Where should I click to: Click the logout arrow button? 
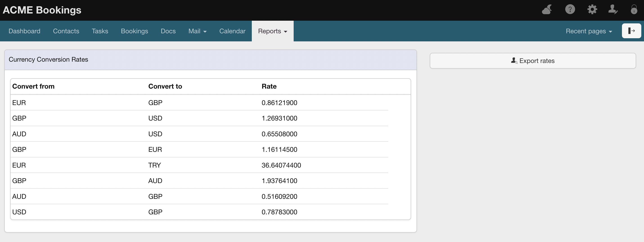coord(631,31)
